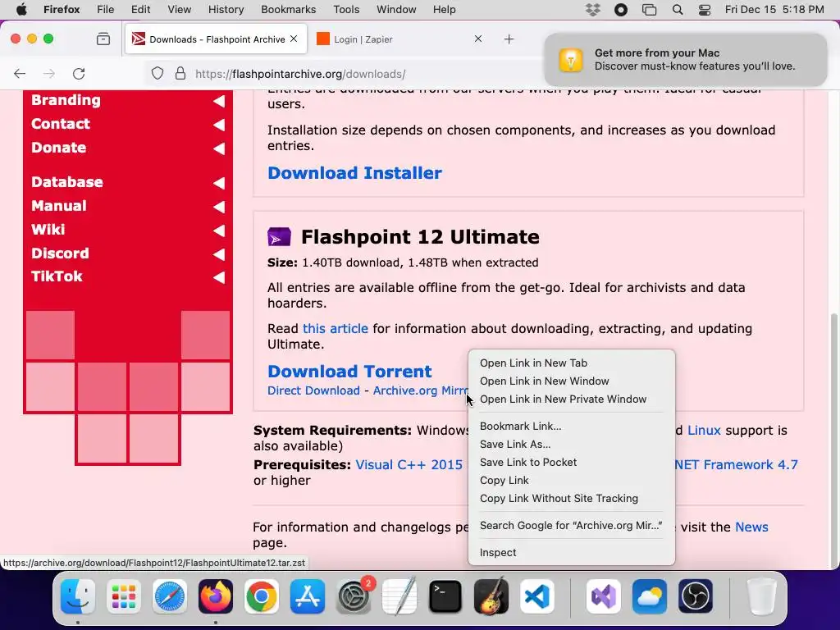840x630 pixels.
Task: Choose Copy Link in context menu
Action: coord(571,481)
